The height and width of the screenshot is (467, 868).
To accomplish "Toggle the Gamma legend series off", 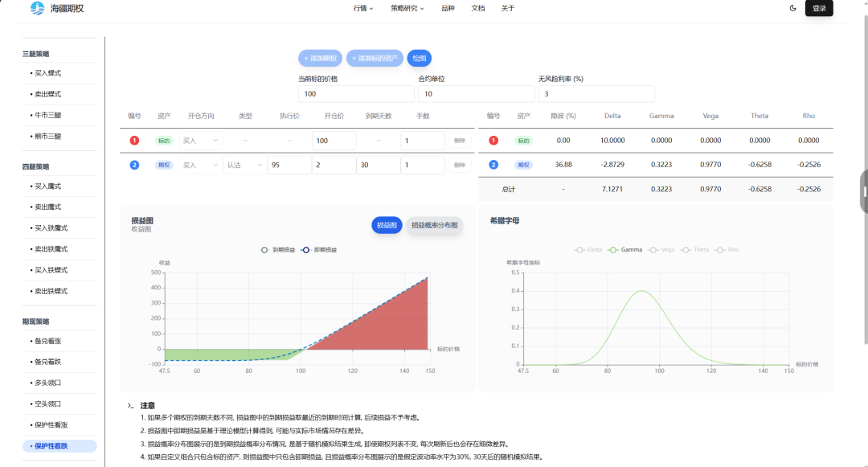I will coord(626,250).
